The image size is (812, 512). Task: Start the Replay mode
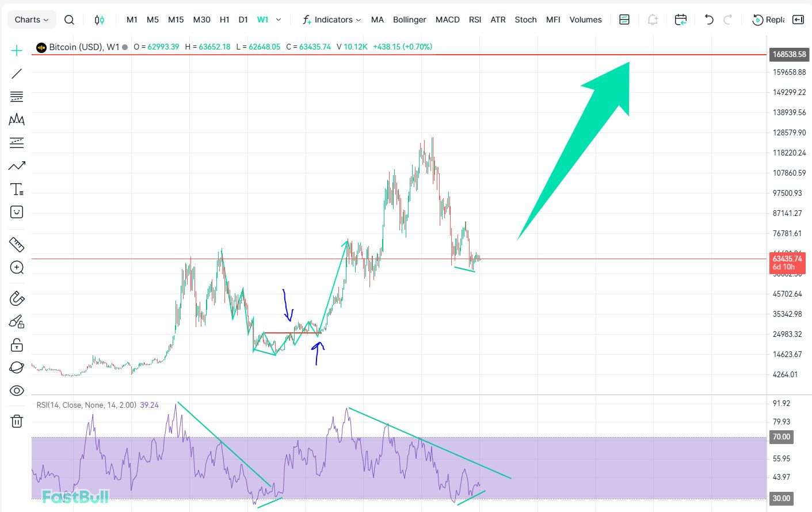[768, 20]
